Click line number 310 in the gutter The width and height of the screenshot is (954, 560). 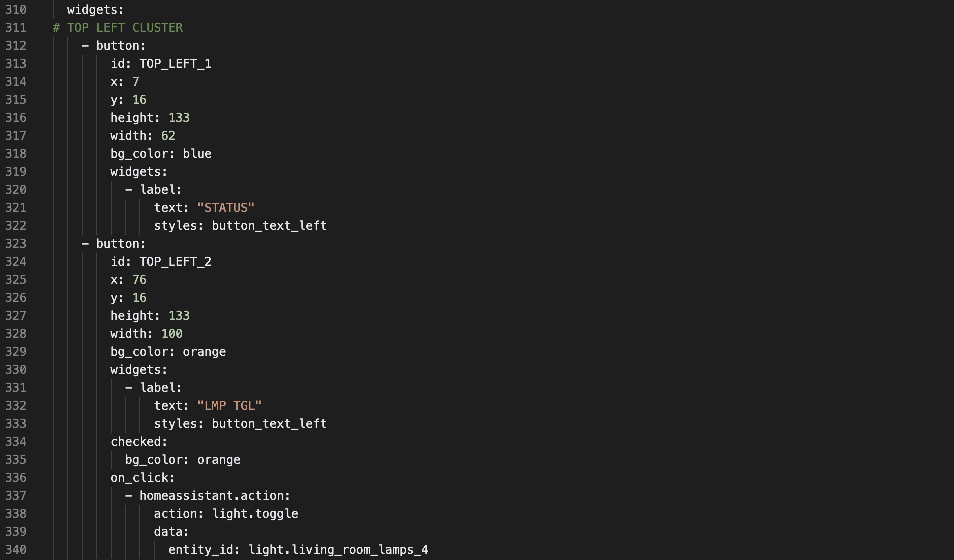pyautogui.click(x=16, y=10)
